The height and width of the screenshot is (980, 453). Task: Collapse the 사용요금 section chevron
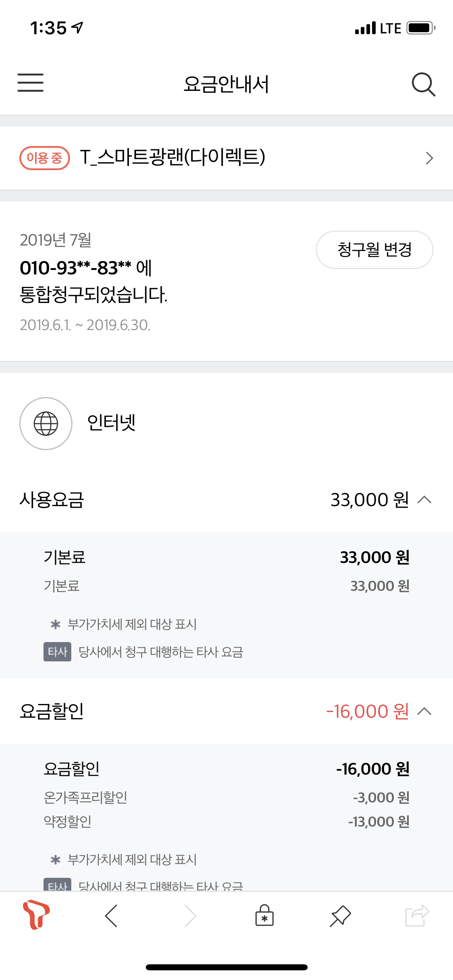point(424,500)
